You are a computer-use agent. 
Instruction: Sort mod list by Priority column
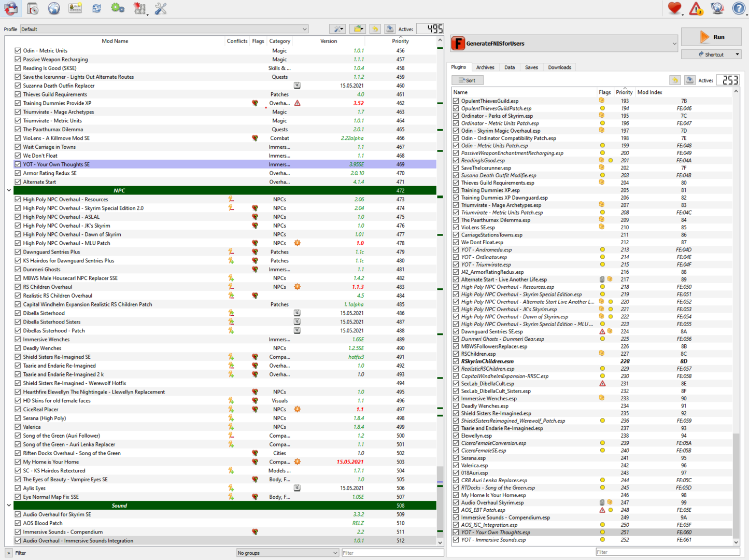400,41
